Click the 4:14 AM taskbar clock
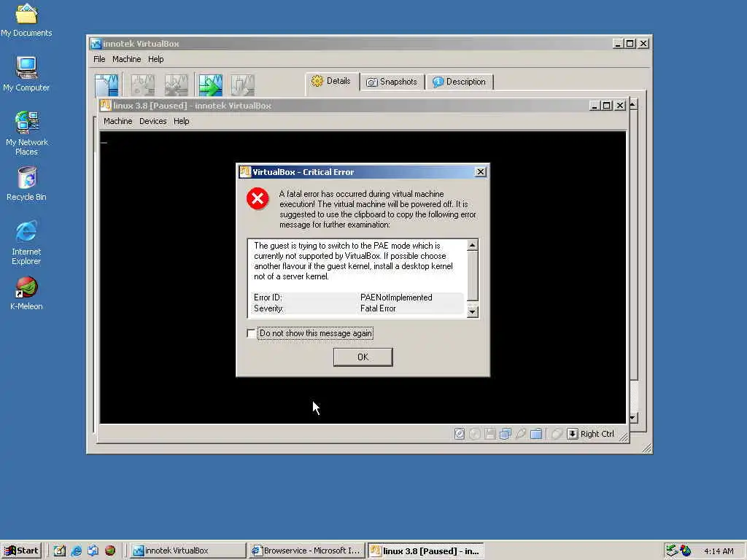This screenshot has height=560, width=747. [719, 551]
